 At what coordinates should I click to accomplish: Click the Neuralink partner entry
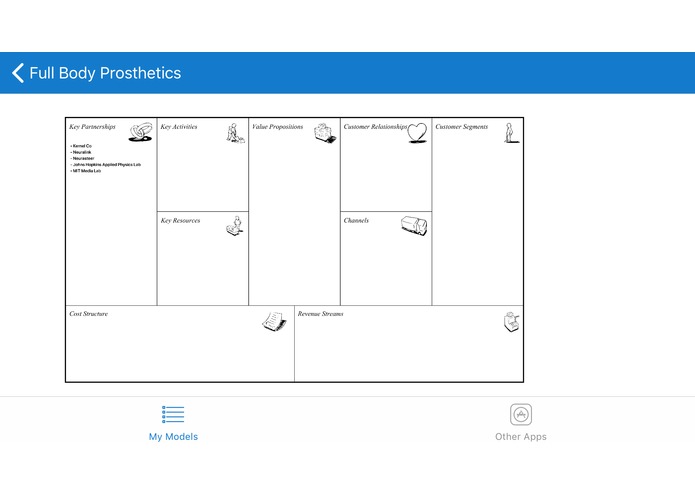point(81,152)
